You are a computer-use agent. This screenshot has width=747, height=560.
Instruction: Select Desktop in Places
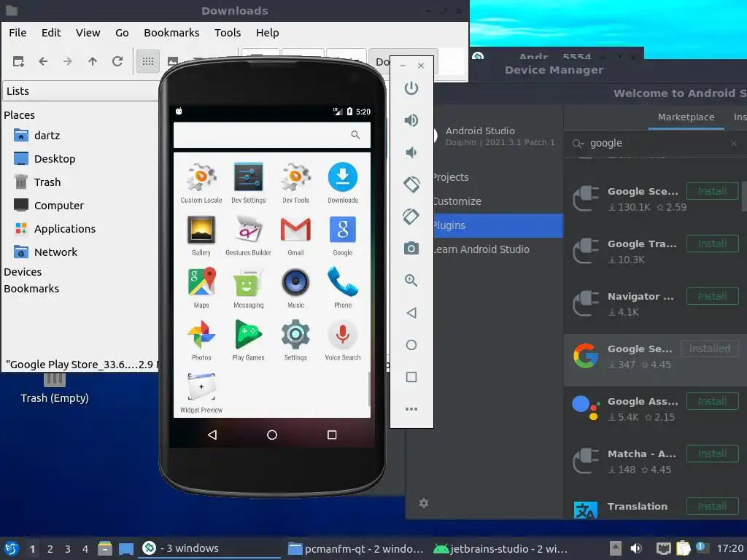pyautogui.click(x=44, y=158)
